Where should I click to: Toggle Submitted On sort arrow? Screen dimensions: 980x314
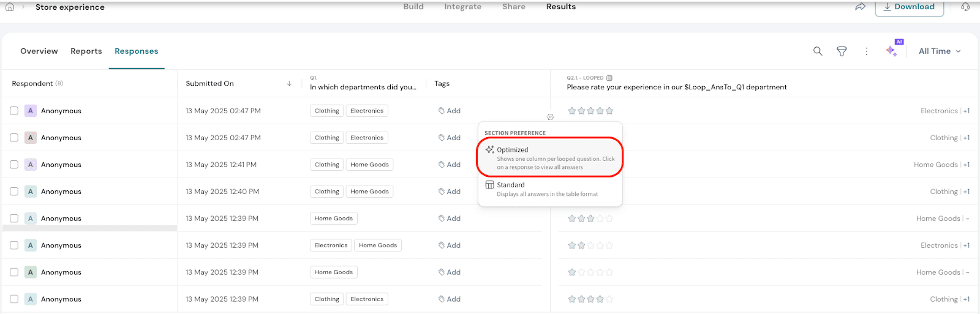point(289,84)
